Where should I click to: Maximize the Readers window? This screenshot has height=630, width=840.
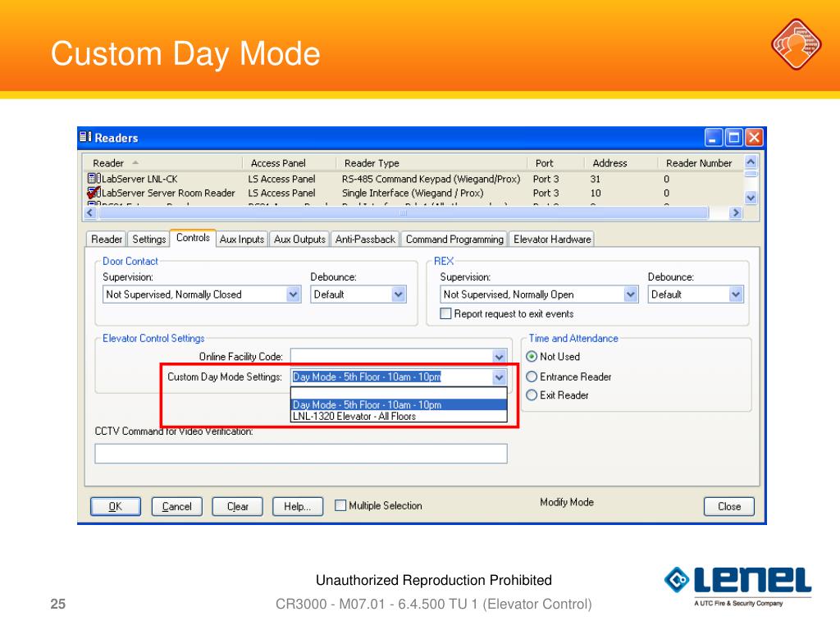(734, 138)
